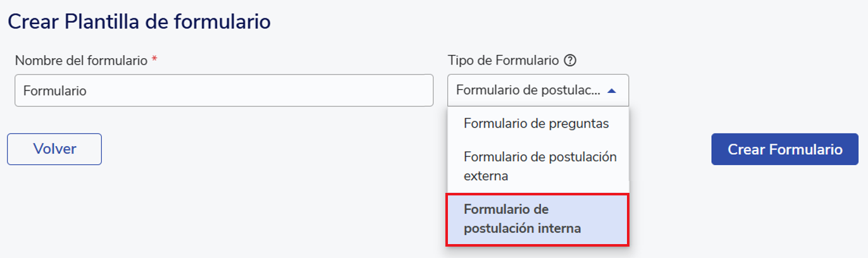Screen dimensions: 868x258
Task: Select the truncated 'Formulario de postulac...' selected value
Action: coord(528,90)
